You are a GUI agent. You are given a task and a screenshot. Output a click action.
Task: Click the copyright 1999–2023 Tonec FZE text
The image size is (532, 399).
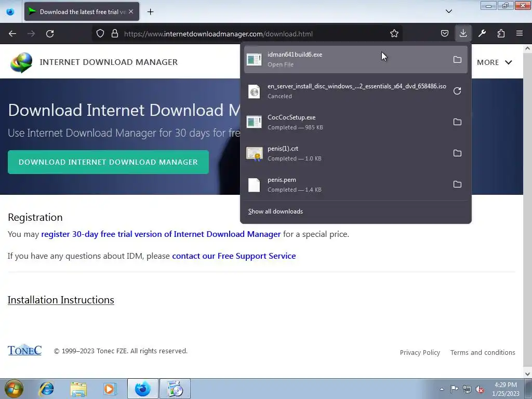121,351
